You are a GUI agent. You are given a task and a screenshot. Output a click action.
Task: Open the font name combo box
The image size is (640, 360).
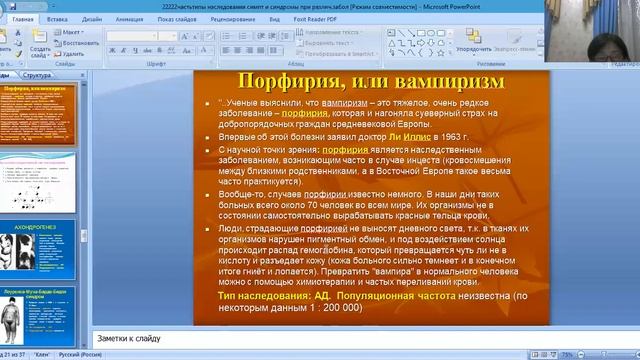pos(132,36)
